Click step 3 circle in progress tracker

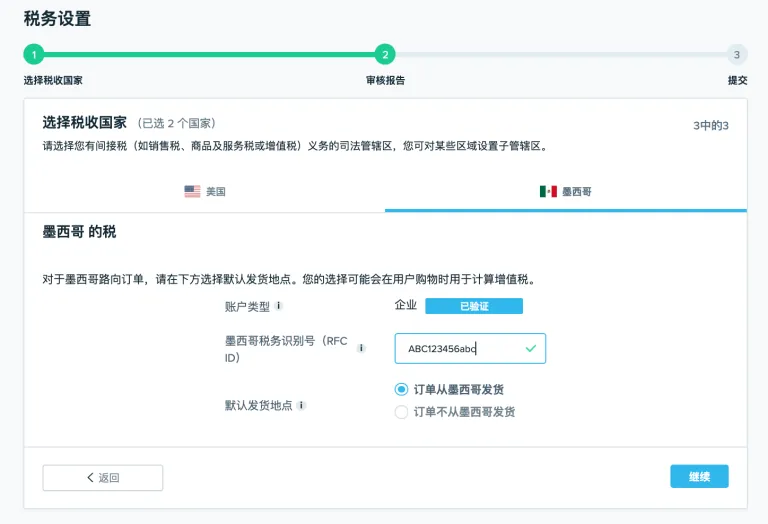coord(737,54)
